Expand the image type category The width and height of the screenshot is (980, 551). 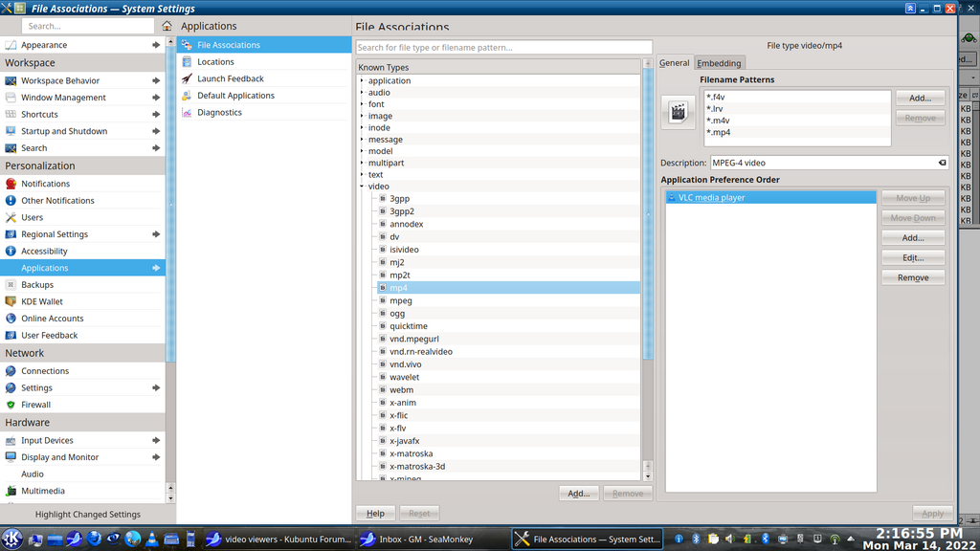click(x=362, y=116)
